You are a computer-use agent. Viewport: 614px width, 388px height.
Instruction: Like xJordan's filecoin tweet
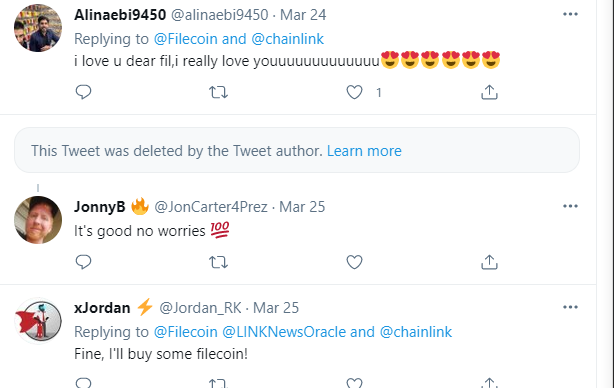354,383
